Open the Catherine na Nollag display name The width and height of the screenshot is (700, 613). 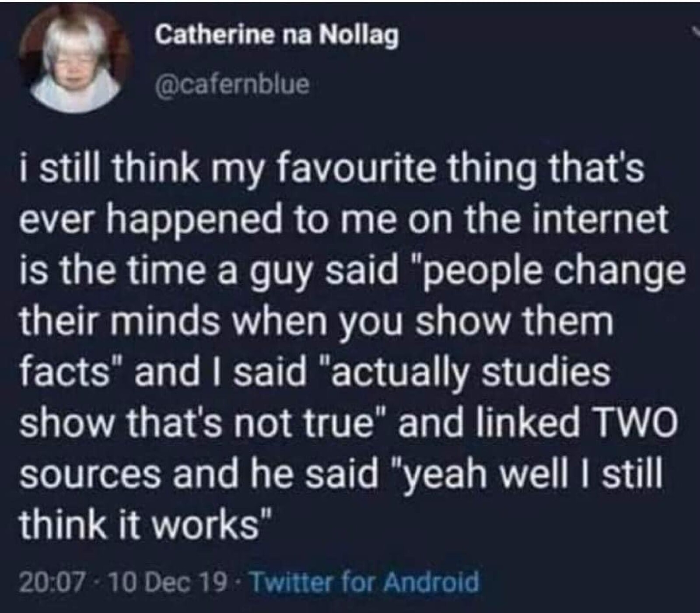[x=277, y=35]
